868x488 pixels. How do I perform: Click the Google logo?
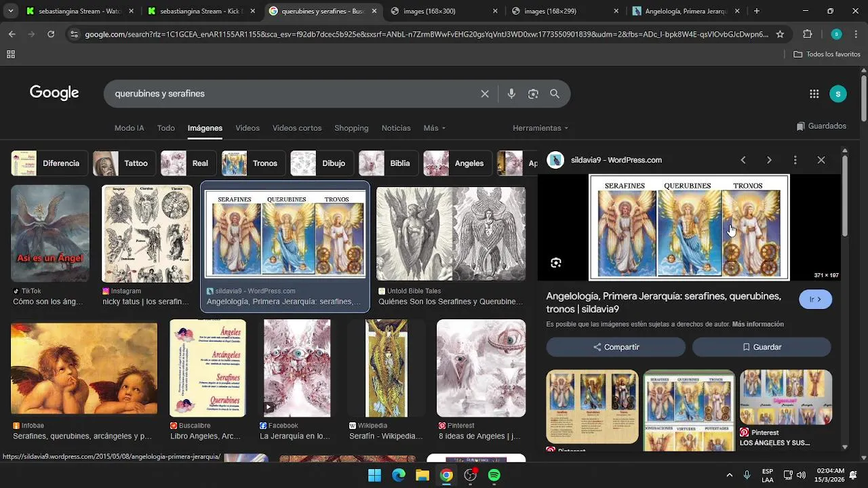tap(54, 93)
